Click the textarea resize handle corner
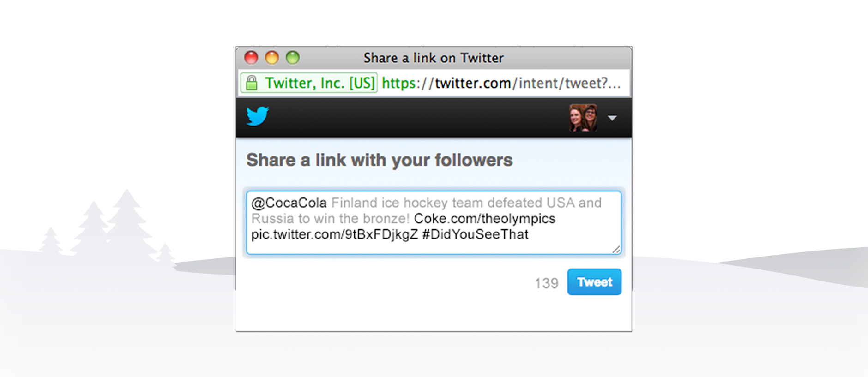868x377 pixels. pyautogui.click(x=616, y=250)
